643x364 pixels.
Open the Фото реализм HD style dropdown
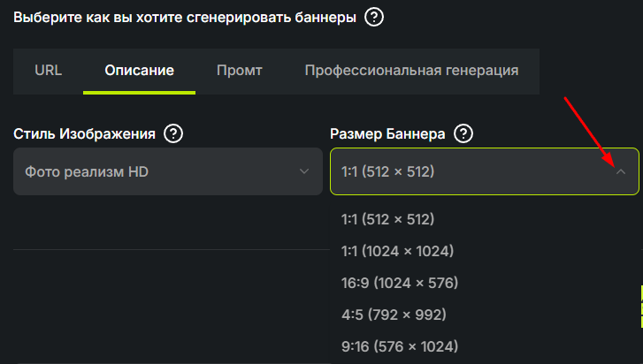pyautogui.click(x=168, y=171)
